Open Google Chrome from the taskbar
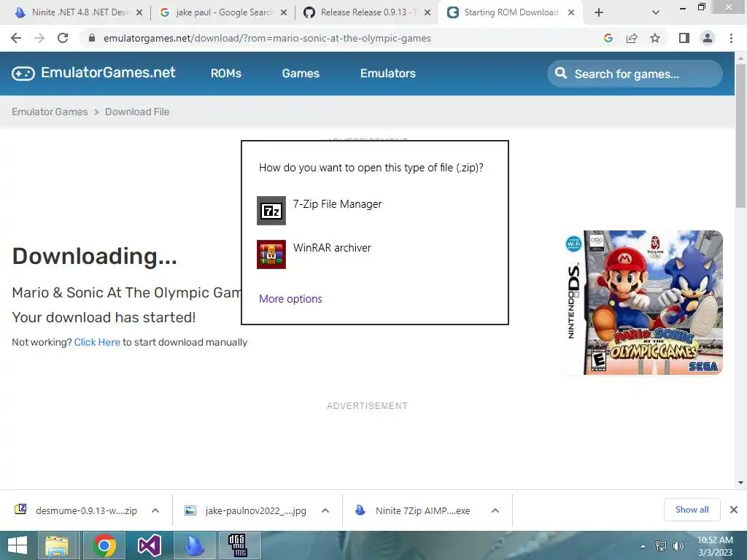Screen dimensions: 747x560 click(104, 545)
